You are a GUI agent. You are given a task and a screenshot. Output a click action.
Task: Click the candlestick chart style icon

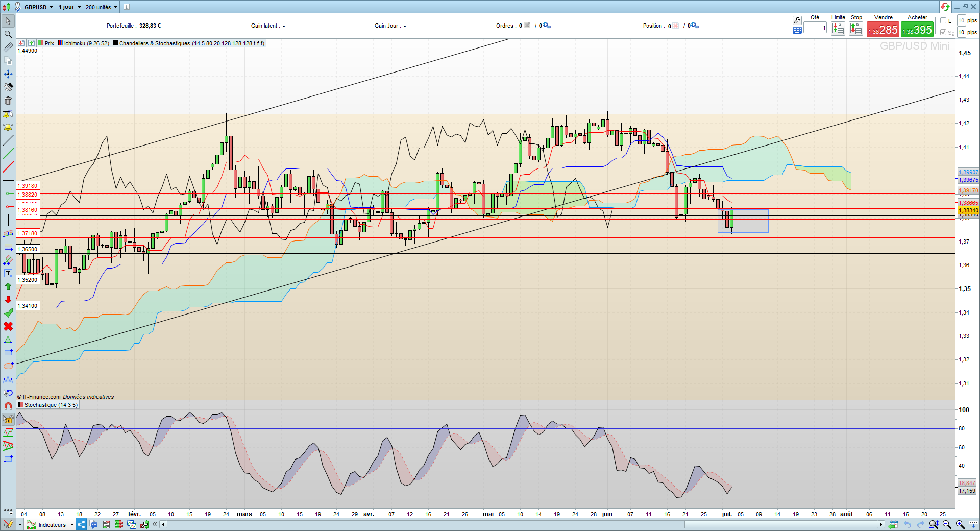point(6,7)
